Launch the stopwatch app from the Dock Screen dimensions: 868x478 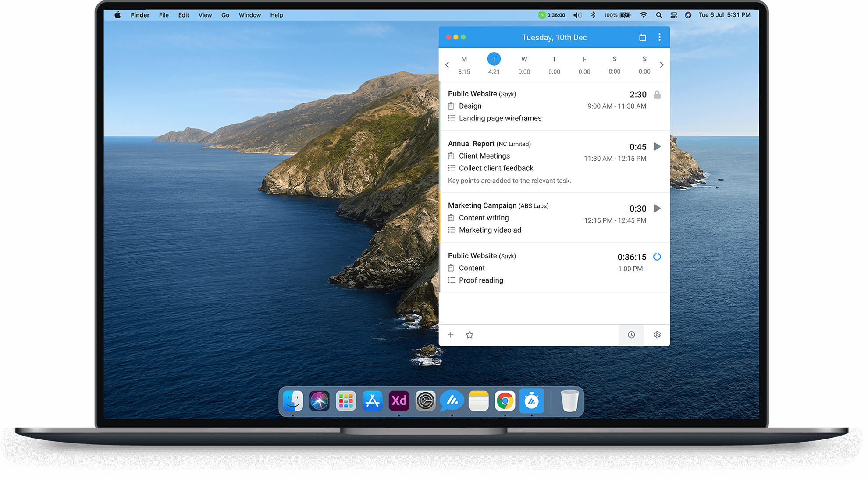pyautogui.click(x=532, y=400)
